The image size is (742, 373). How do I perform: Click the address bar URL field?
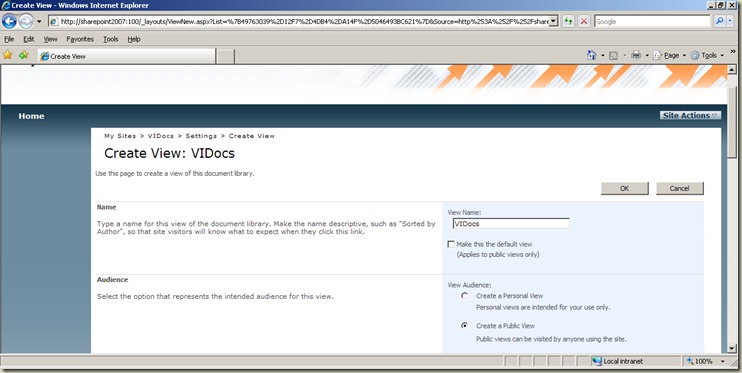click(x=299, y=21)
